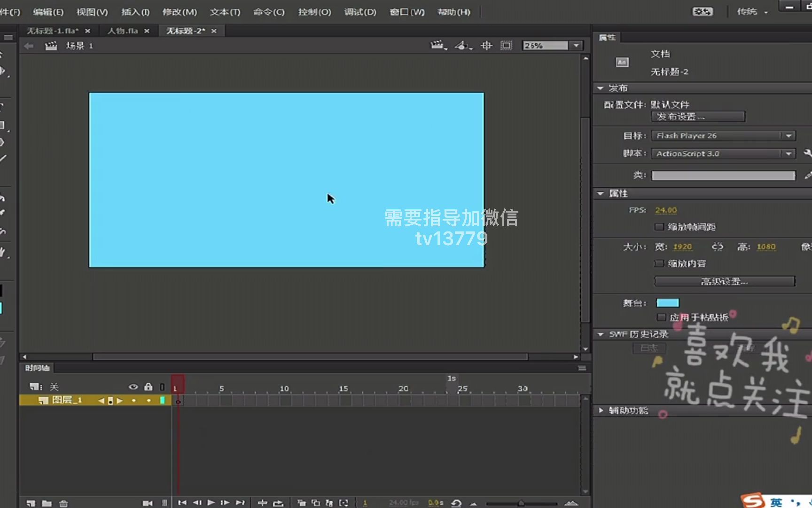
Task: Click the new folder icon in timeline
Action: point(47,502)
